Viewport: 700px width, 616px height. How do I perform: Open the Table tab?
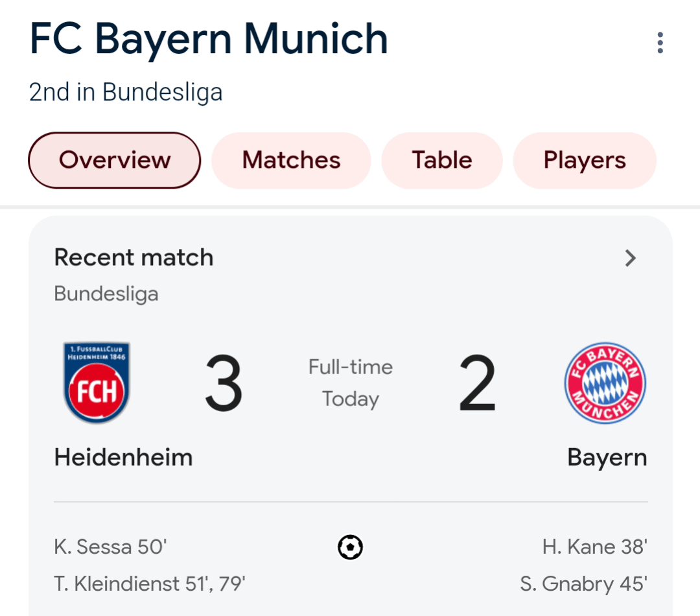coord(442,160)
